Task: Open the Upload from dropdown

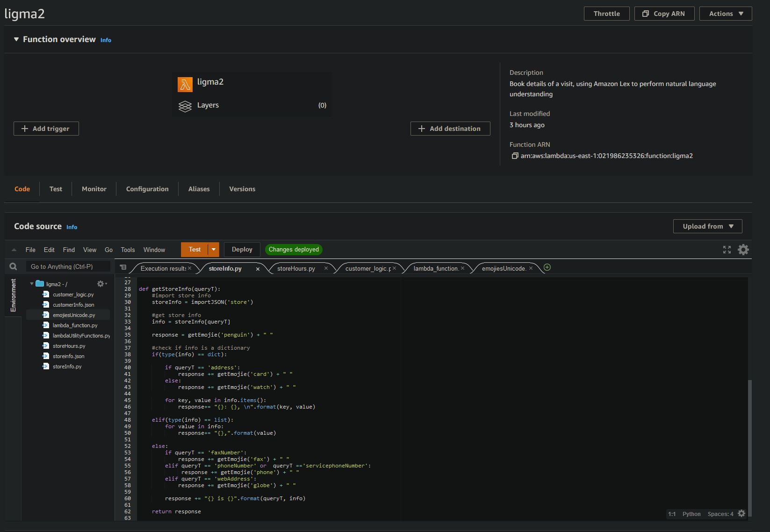Action: click(707, 226)
